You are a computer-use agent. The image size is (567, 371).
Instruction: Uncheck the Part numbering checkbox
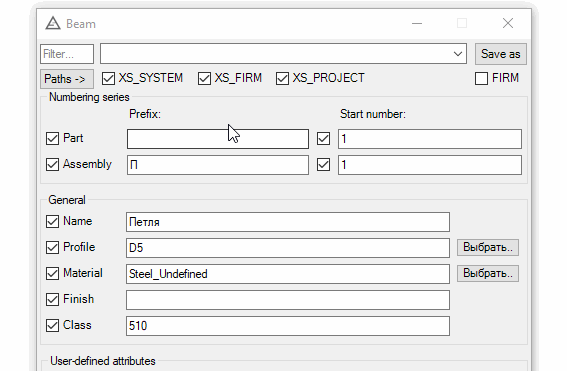[x=52, y=138]
